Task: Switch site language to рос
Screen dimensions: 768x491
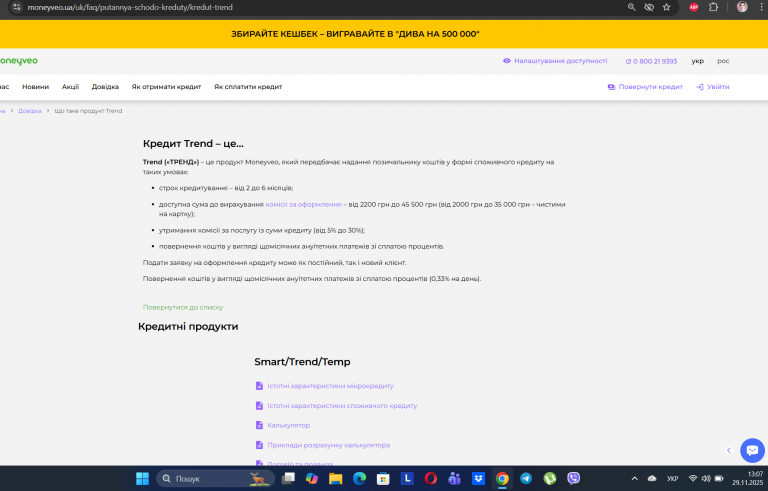Action: pos(723,61)
